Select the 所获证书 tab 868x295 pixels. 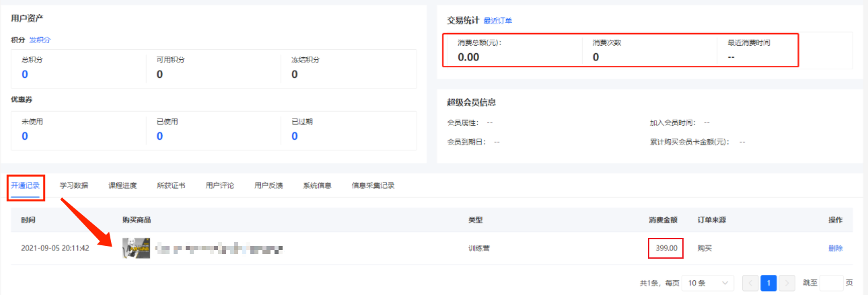point(171,185)
